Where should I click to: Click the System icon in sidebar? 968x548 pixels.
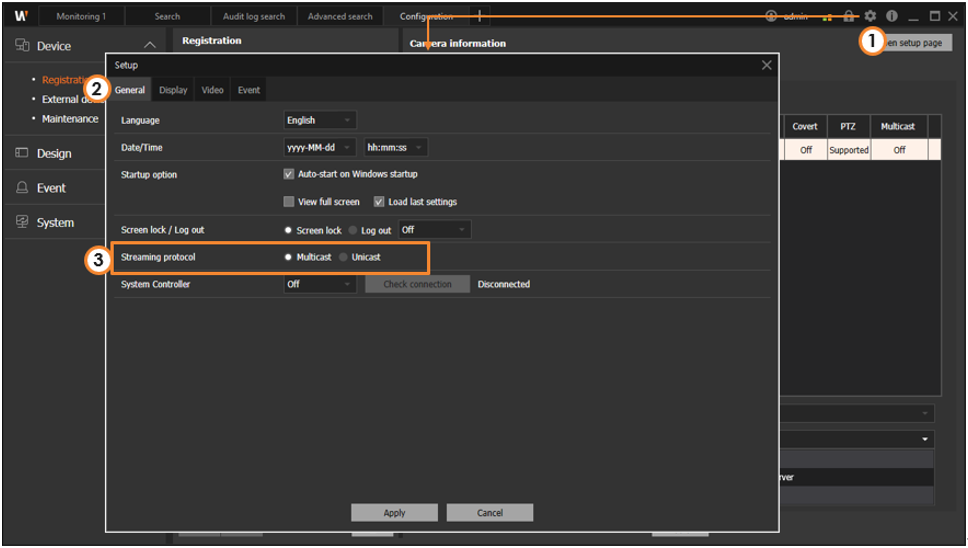[x=22, y=223]
